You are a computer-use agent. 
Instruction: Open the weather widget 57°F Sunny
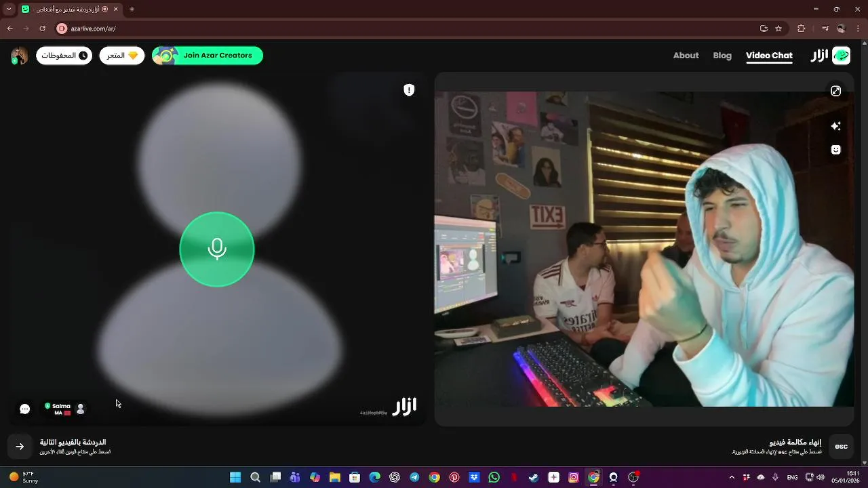coord(24,477)
